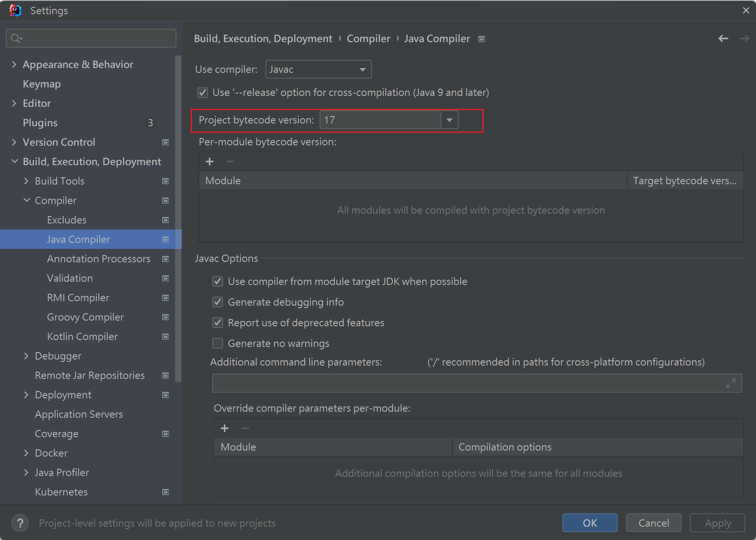Click the Apply button
The width and height of the screenshot is (756, 540).
(x=718, y=523)
